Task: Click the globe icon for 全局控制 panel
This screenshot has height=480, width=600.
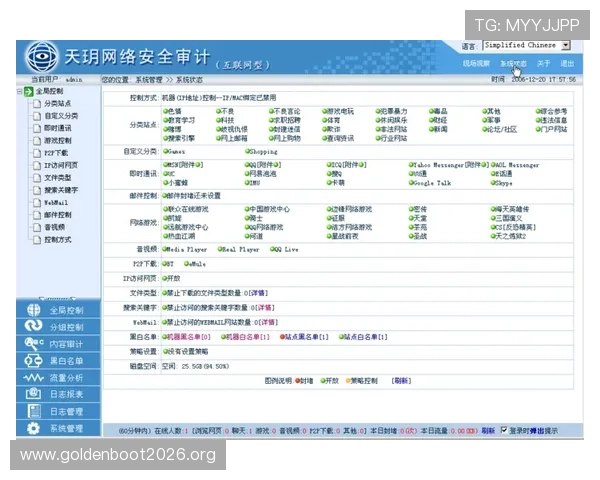Action: click(33, 310)
